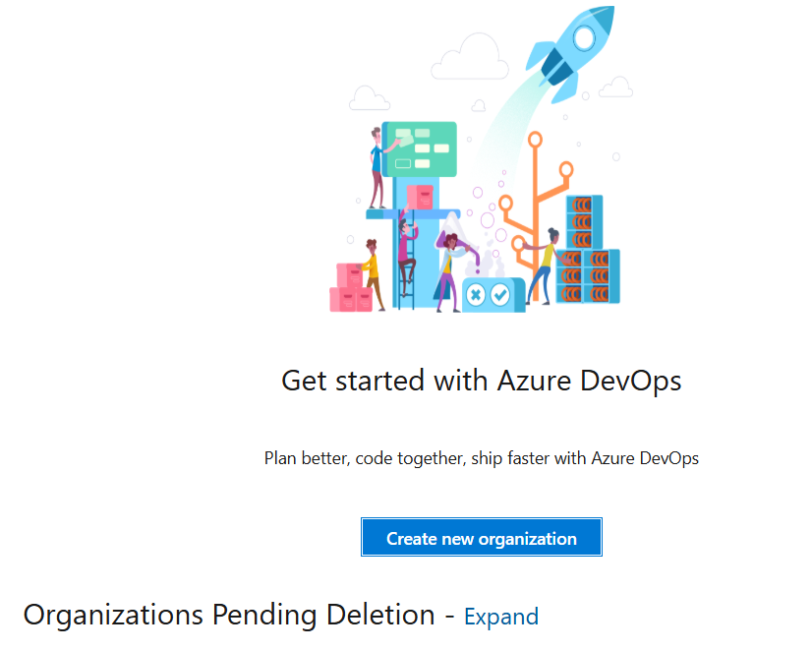Click the Plan better tagline text
The image size is (812, 651).
coord(481,458)
